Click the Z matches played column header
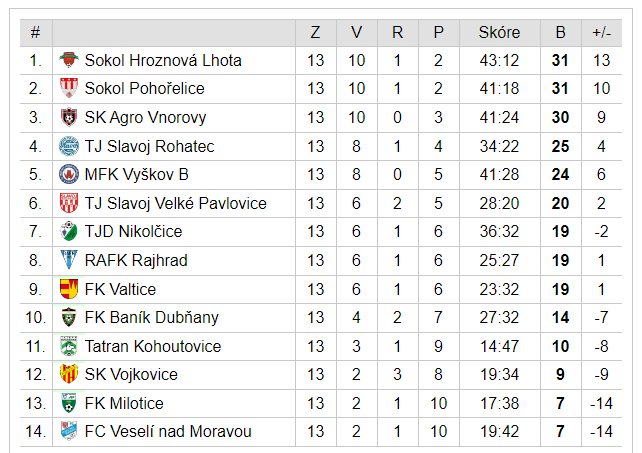Image resolution: width=642 pixels, height=453 pixels. click(x=316, y=32)
